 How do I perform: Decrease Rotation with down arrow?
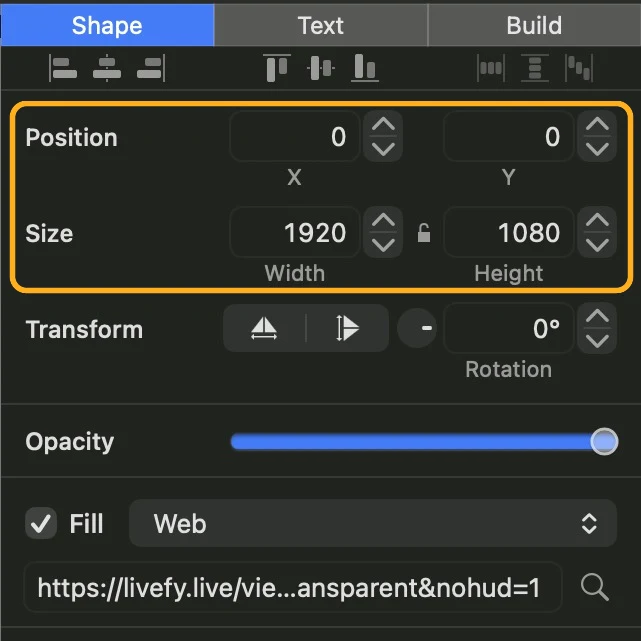click(x=597, y=341)
